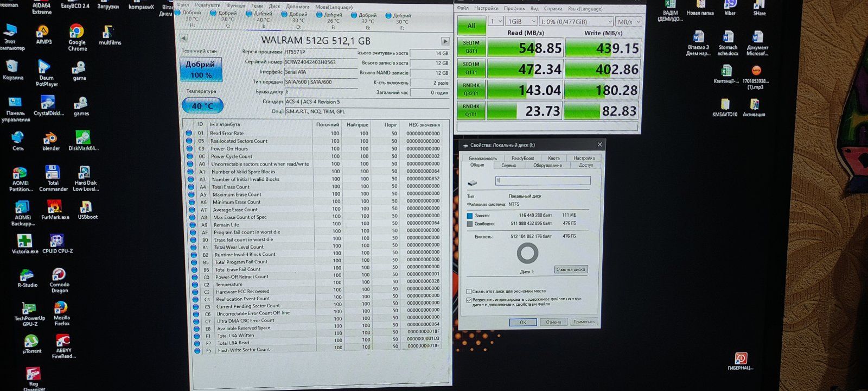Select the Stomach ache.docx file icon
This screenshot has height=391, width=868.
[727, 44]
